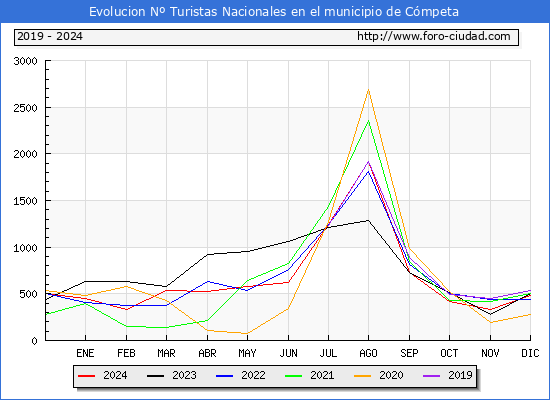
Task: Click the NOV month axis label
Action: coord(490,353)
